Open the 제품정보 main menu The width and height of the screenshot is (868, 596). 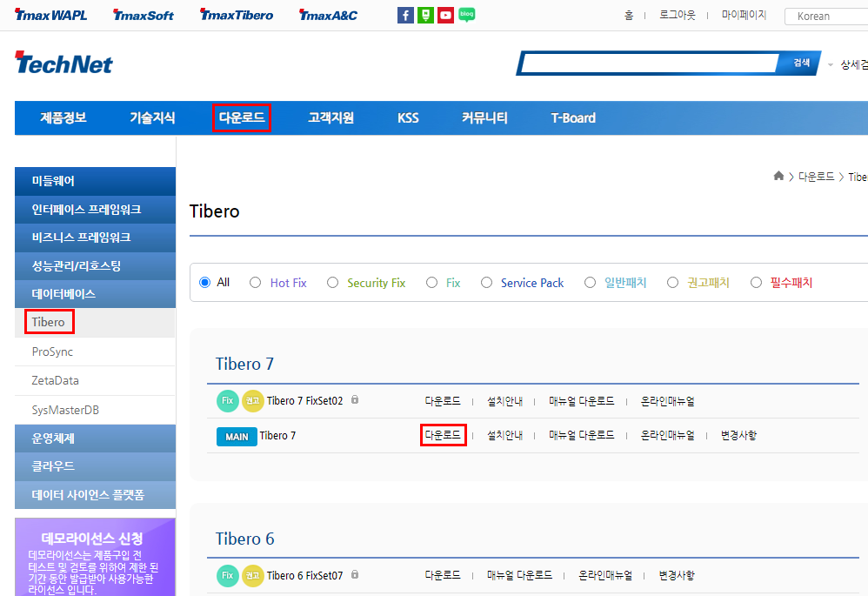(63, 117)
